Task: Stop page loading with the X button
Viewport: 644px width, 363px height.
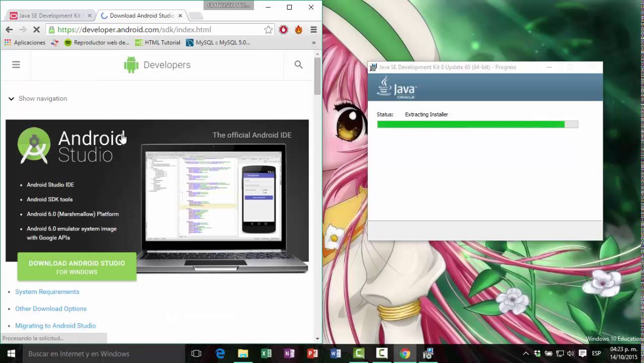Action: coord(36,30)
